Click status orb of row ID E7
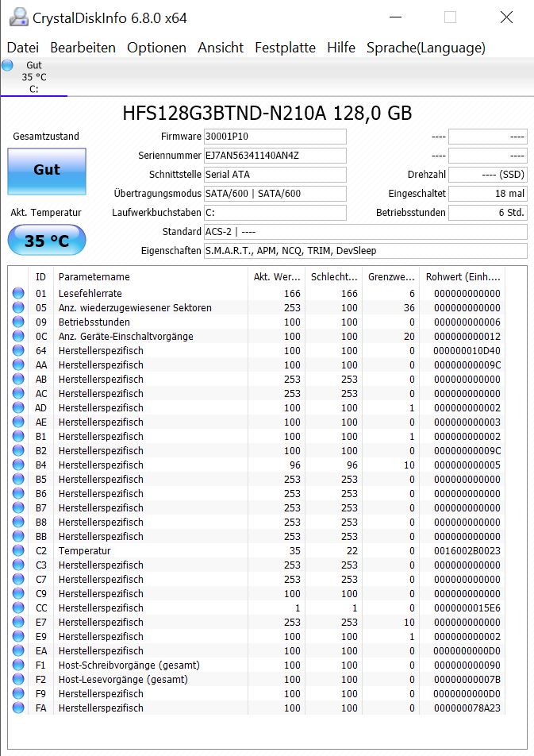Image resolution: width=534 pixels, height=756 pixels. (18, 622)
